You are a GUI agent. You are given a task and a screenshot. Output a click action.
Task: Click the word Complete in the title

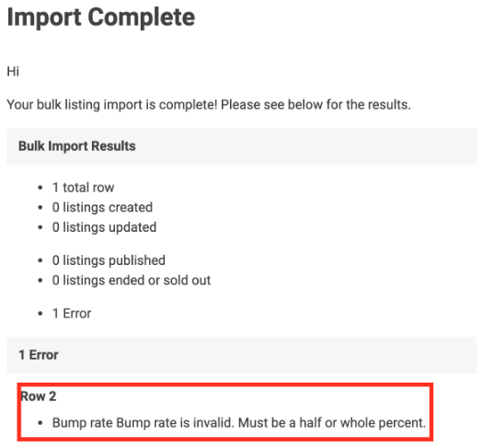tap(142, 17)
